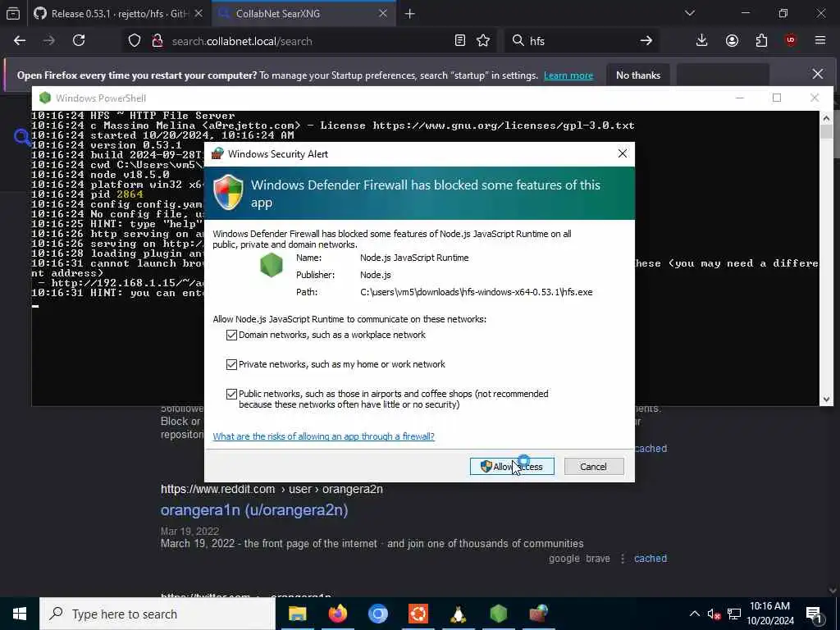
Task: Show hidden system tray icons
Action: [694, 614]
